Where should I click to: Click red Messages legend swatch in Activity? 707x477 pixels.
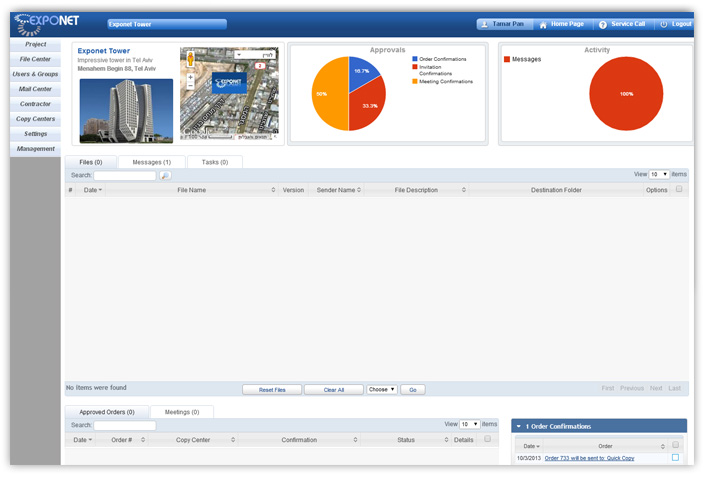(507, 59)
